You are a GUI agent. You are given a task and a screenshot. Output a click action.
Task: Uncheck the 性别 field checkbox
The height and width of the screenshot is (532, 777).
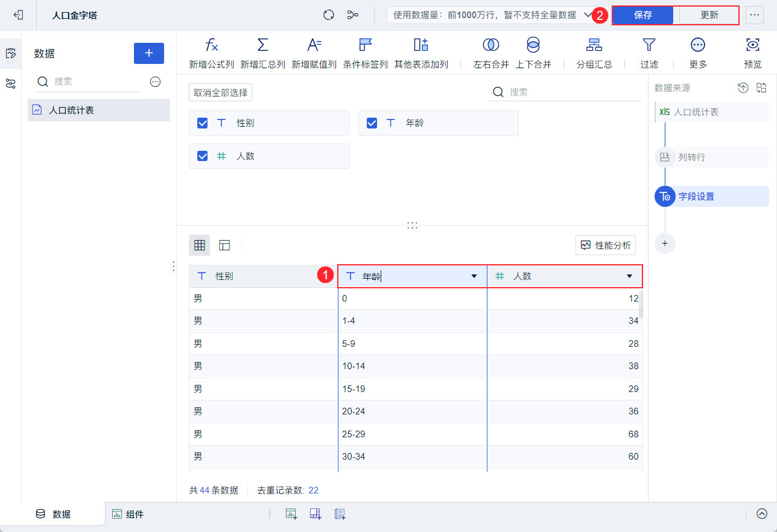(x=203, y=123)
